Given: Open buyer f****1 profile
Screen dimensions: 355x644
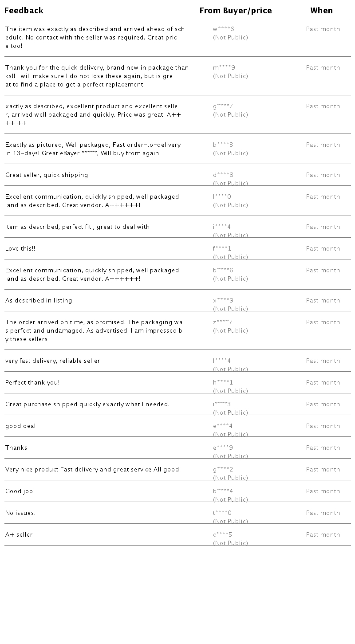Looking at the screenshot, I should 222,249.
